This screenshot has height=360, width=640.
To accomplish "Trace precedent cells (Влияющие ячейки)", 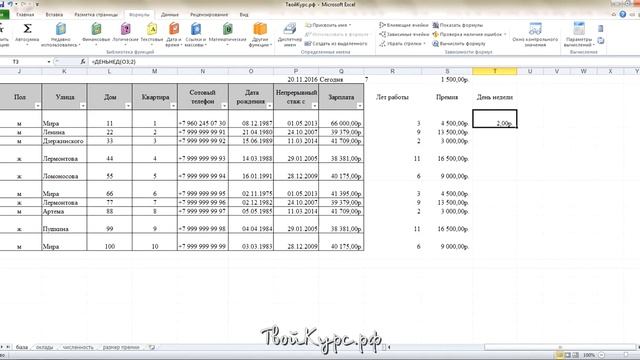I will click(404, 25).
